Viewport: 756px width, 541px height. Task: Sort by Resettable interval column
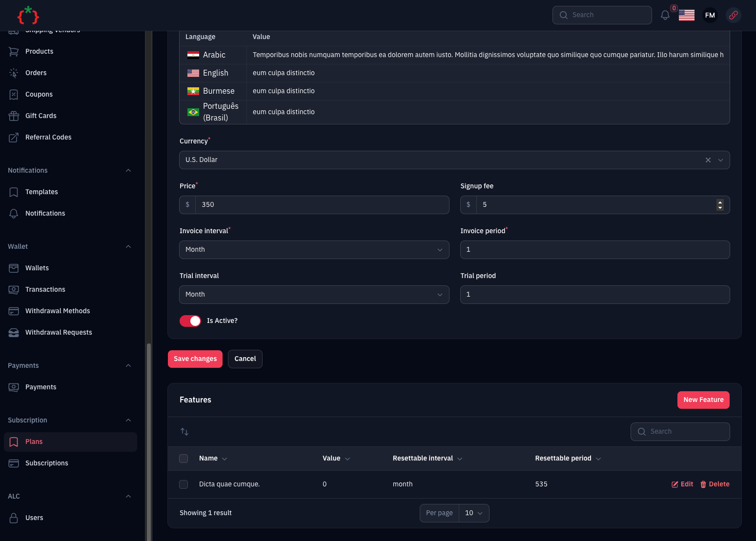[x=428, y=459]
